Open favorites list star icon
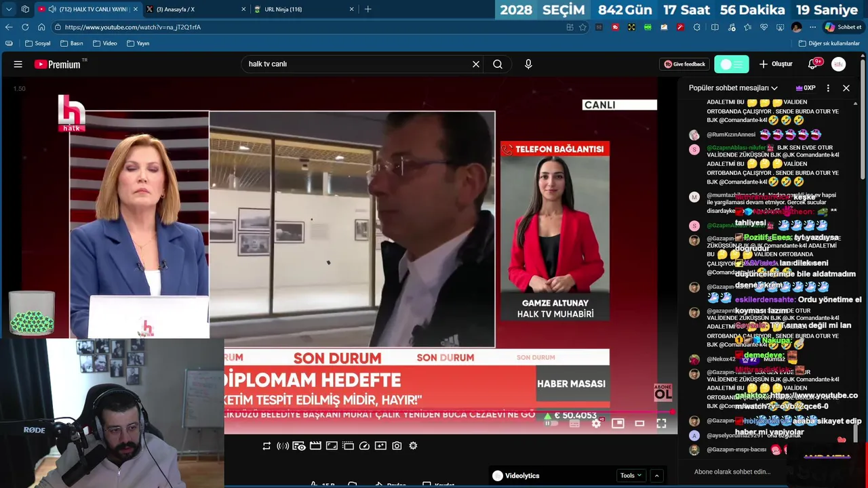The width and height of the screenshot is (868, 488). [x=747, y=27]
